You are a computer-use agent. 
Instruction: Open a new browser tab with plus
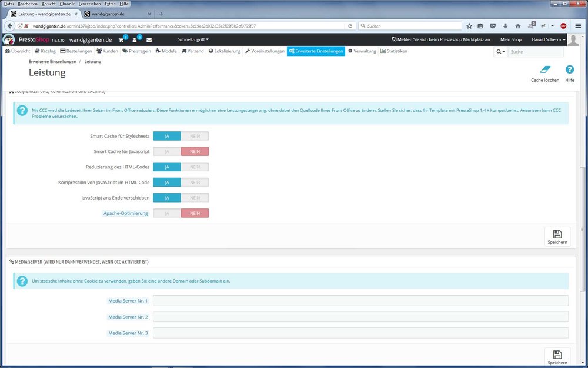click(161, 14)
